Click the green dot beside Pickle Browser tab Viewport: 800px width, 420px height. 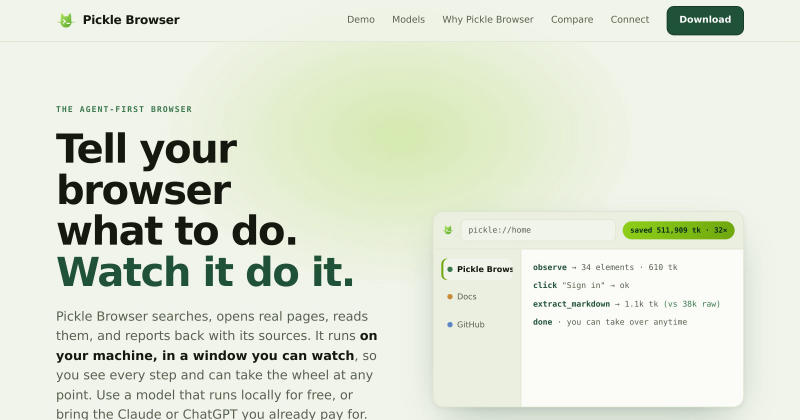(x=449, y=269)
